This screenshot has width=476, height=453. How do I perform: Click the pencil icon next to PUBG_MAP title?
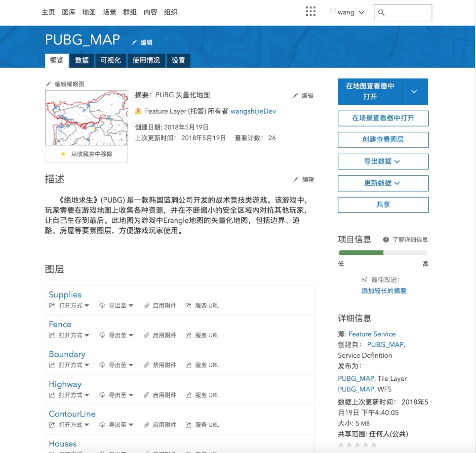click(x=134, y=42)
